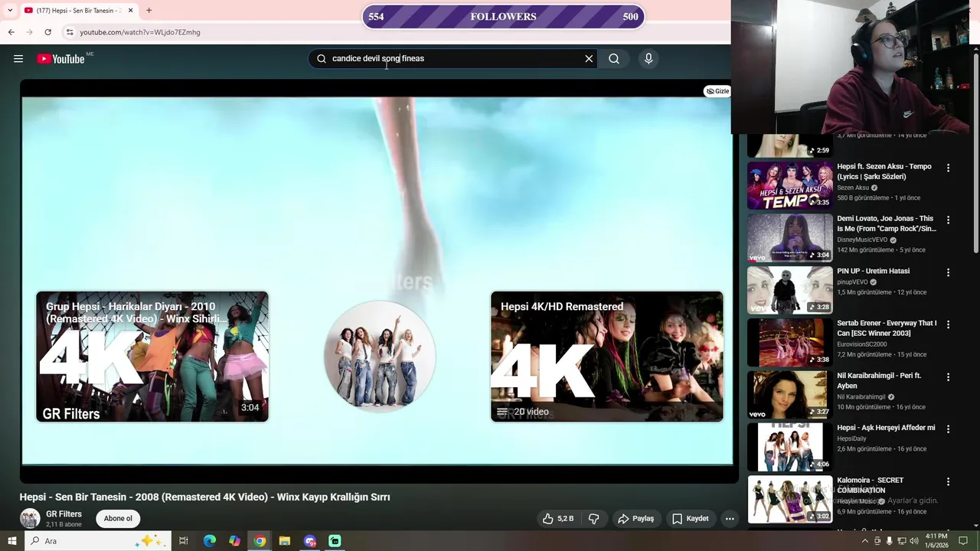Open the circular Hepsi channel end-screen avatar
Image resolution: width=980 pixels, height=551 pixels.
coord(380,357)
